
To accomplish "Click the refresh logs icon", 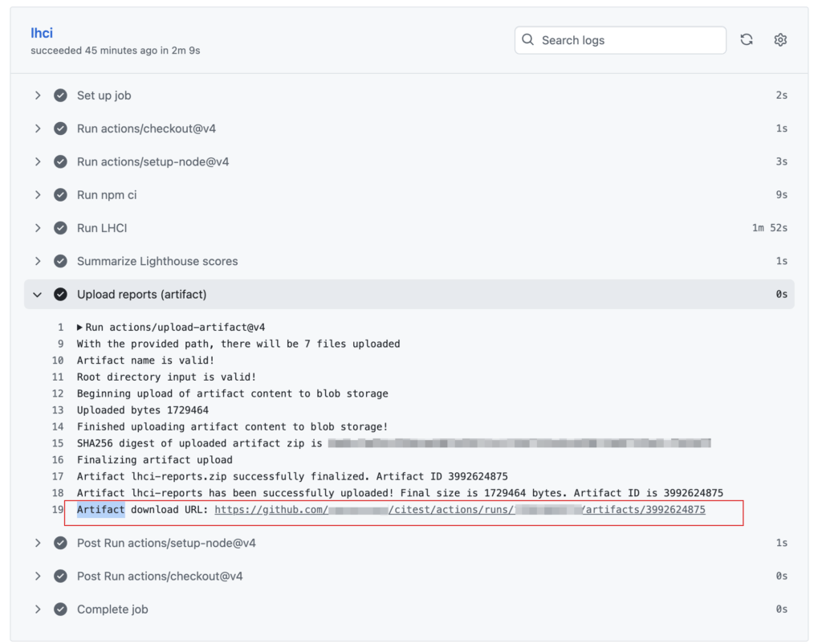I will coord(747,40).
